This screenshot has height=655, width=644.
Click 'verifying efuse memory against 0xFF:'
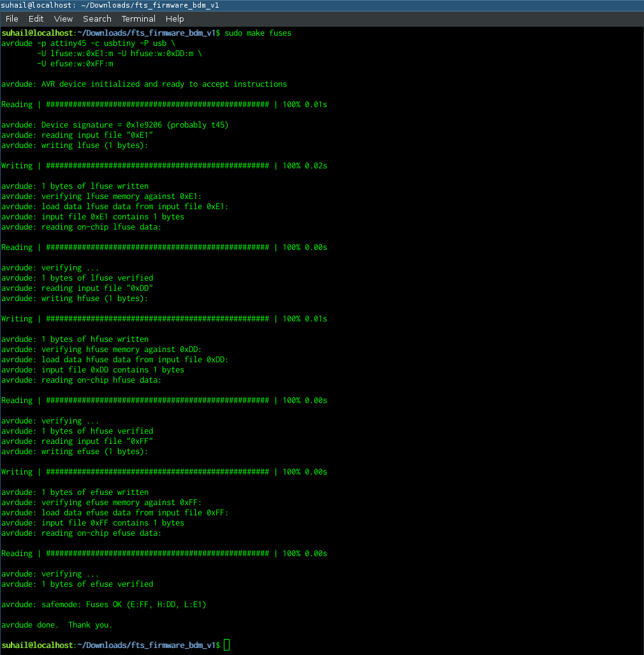click(x=122, y=503)
